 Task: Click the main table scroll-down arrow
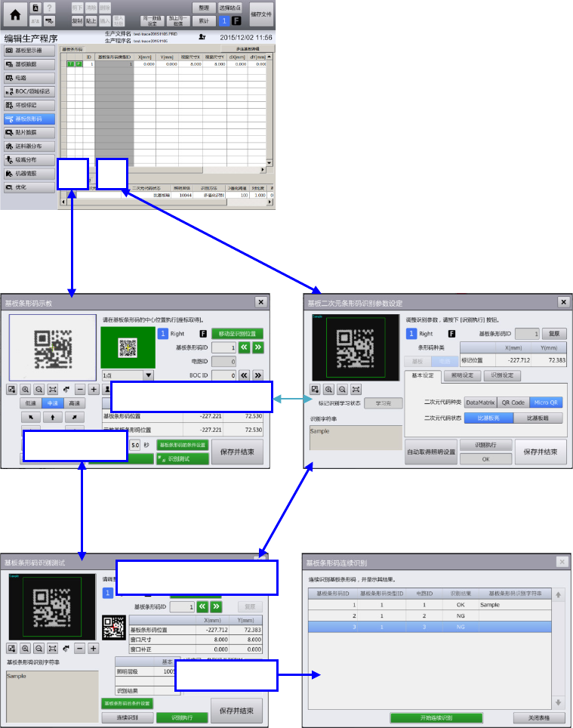pyautogui.click(x=269, y=163)
